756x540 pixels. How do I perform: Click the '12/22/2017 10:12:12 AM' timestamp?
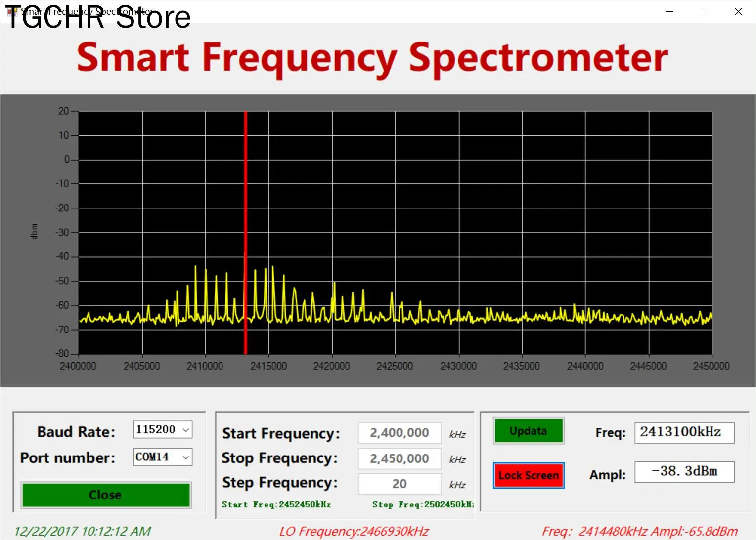[x=82, y=532]
